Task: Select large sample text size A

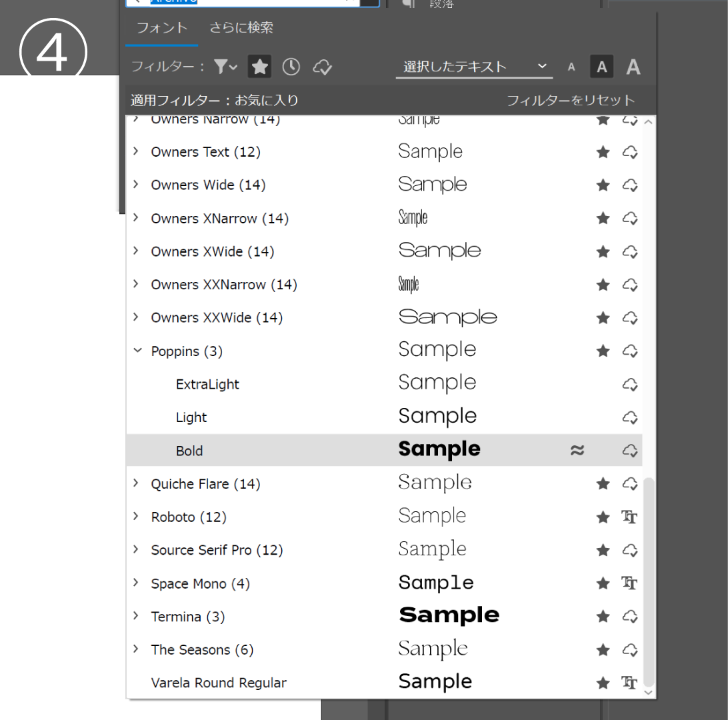Action: (633, 67)
